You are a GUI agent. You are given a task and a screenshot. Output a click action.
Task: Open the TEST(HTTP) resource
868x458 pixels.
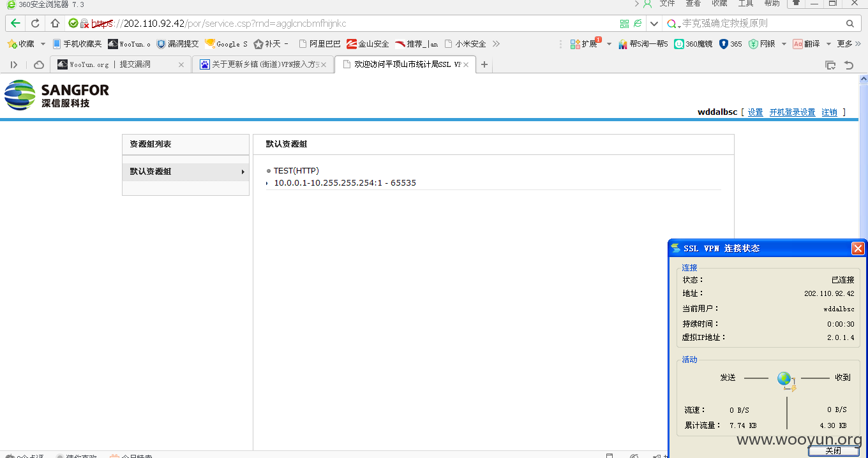pyautogui.click(x=296, y=171)
